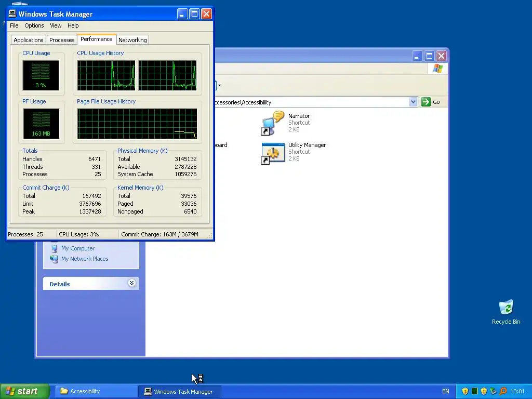Click the My Computer link

[78, 248]
